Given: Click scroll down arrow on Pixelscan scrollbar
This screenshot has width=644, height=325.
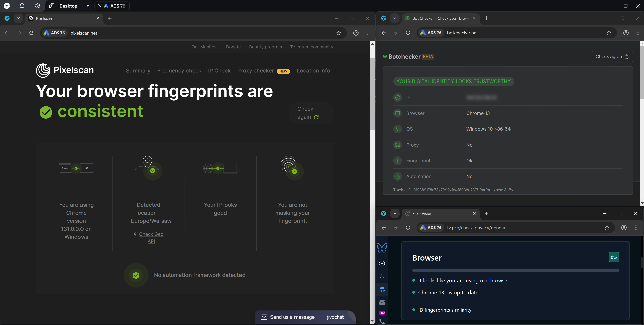Looking at the screenshot, I should click(x=372, y=321).
